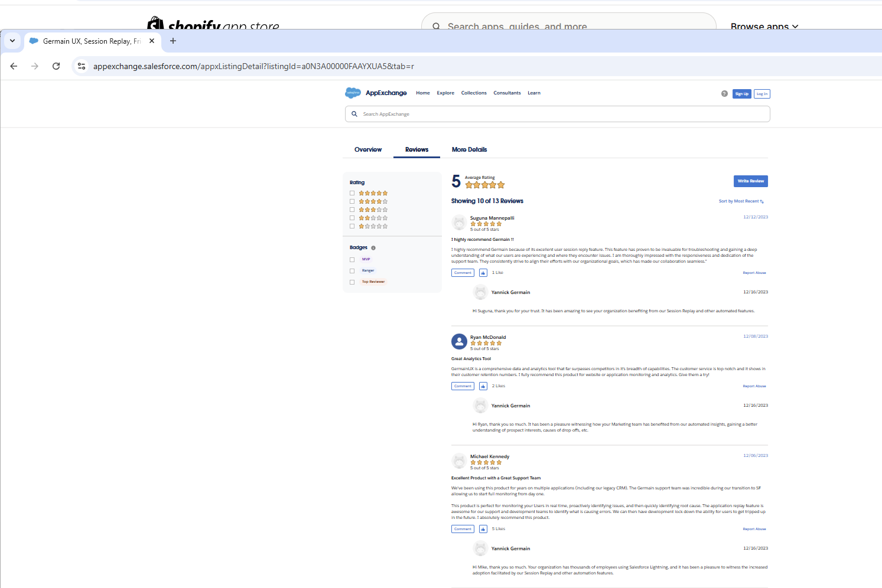882x588 pixels.
Task: Click thumbs-up icon on Suguna Mannepalli's review
Action: 483,273
